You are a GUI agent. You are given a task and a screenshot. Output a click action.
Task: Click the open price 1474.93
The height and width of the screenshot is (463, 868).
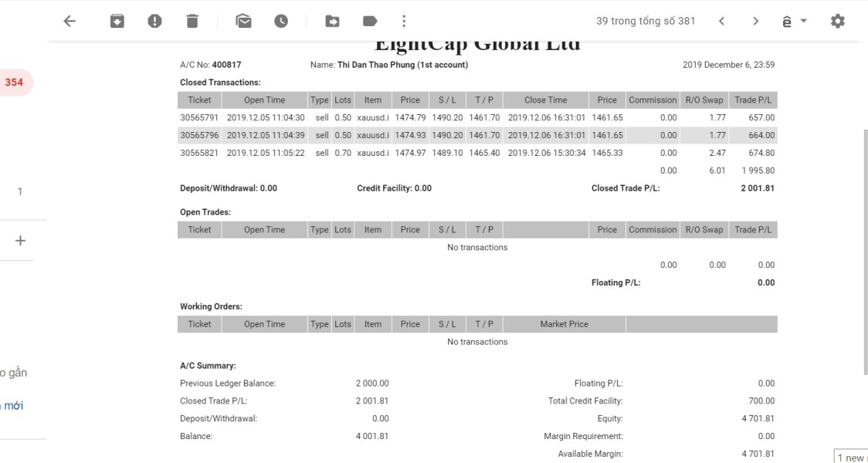pyautogui.click(x=410, y=135)
